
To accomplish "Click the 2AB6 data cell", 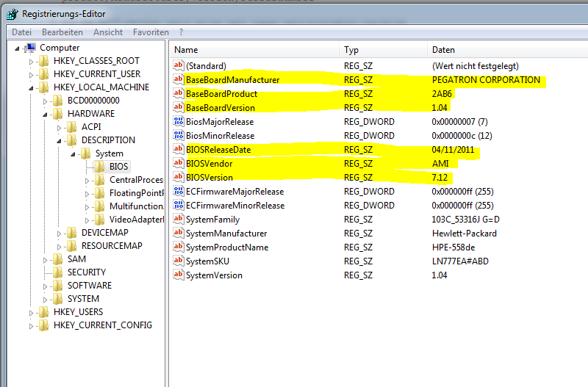I will 442,94.
